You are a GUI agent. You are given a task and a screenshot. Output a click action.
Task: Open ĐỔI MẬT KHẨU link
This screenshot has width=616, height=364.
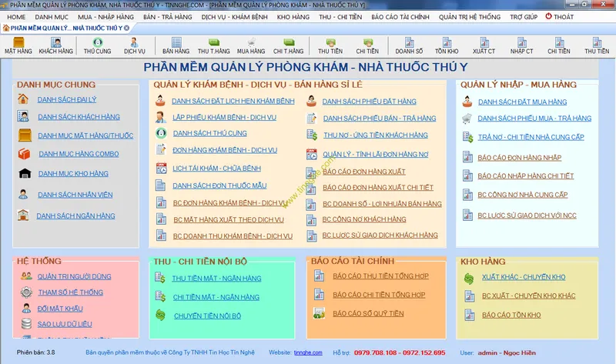pyautogui.click(x=60, y=309)
